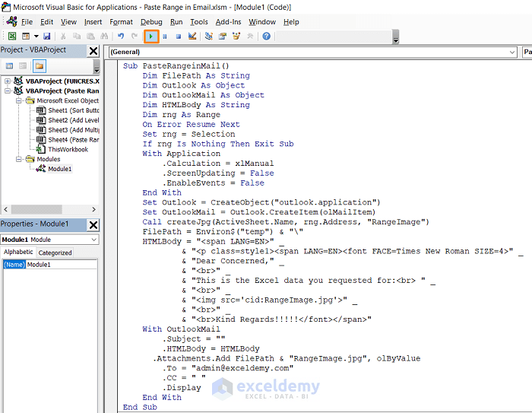Select Sheet3 (Add Multi) in project tree
Image resolution: width=532 pixels, height=413 pixels.
point(74,130)
